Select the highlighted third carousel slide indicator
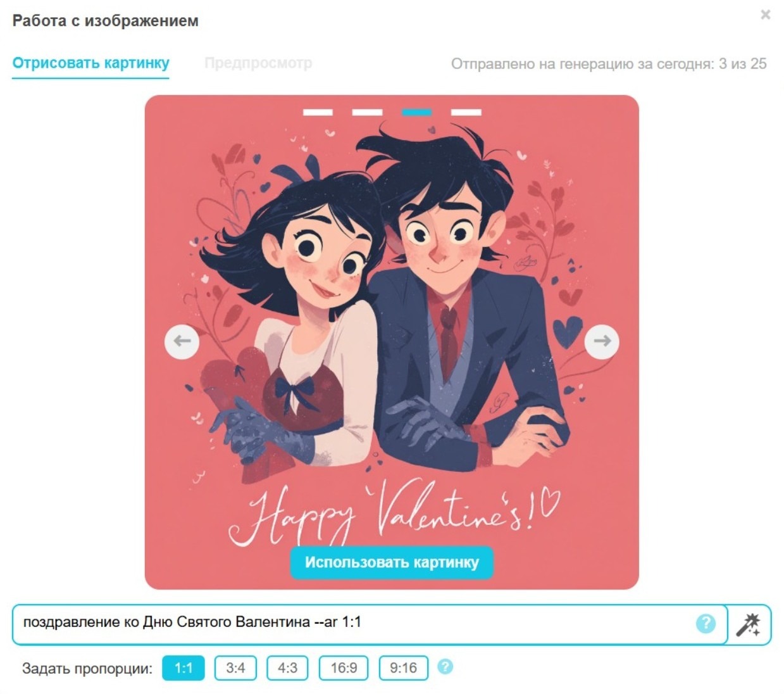The image size is (784, 694). click(x=416, y=113)
